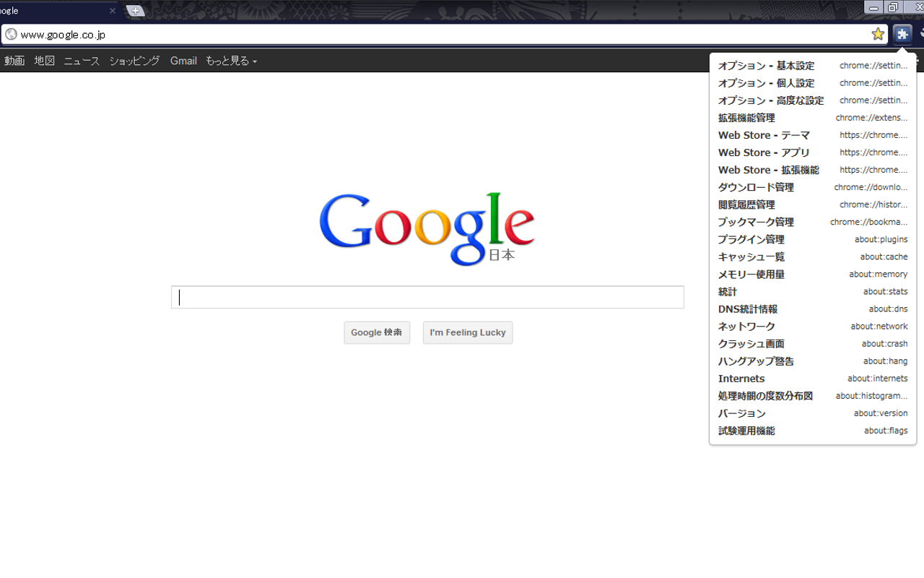Click the site globe icon in the address bar
This screenshot has width=924, height=578.
click(x=11, y=34)
